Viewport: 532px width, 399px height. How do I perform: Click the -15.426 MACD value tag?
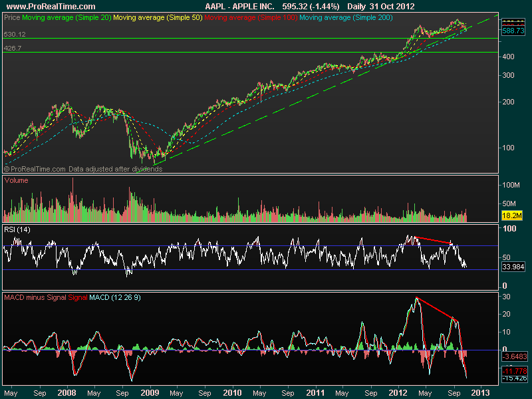(515, 378)
